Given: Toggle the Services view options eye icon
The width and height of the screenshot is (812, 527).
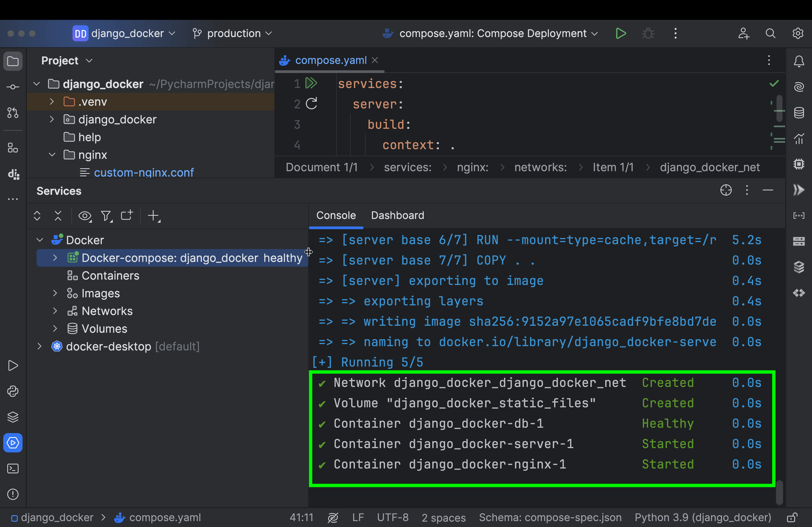Looking at the screenshot, I should [x=85, y=216].
